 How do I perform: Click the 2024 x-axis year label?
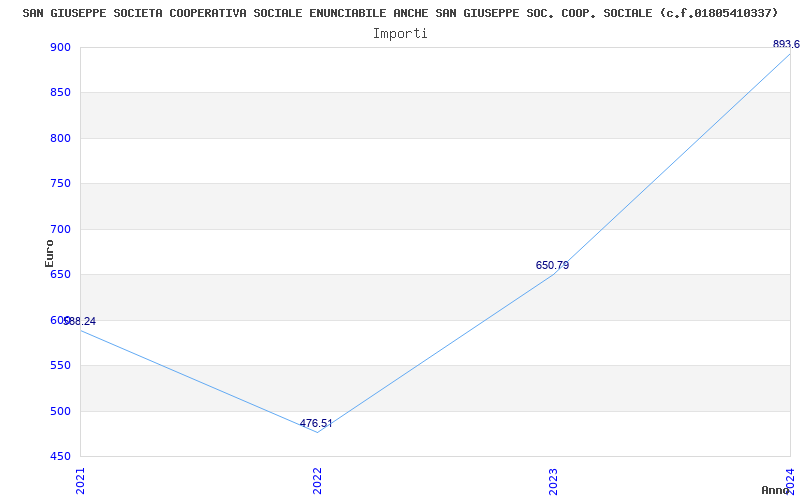point(791,481)
